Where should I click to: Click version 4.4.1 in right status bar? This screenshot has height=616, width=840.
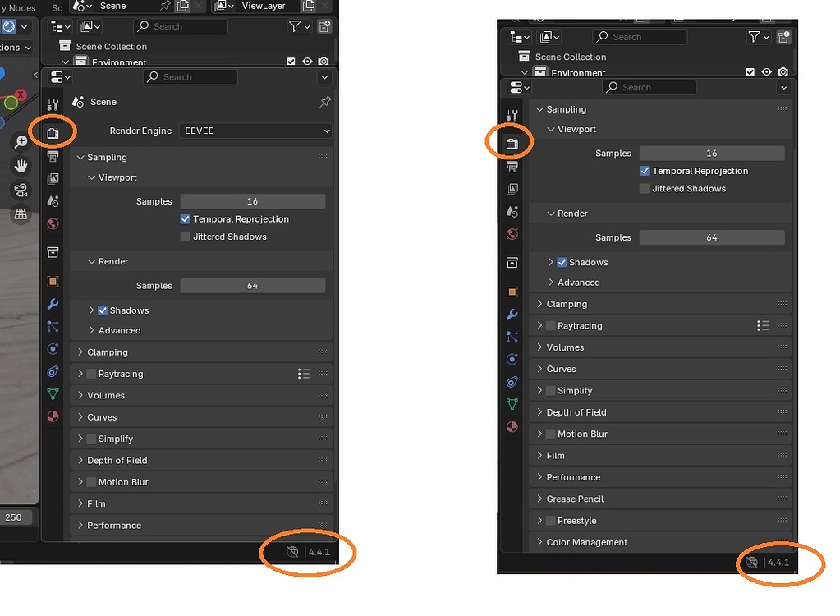(778, 563)
